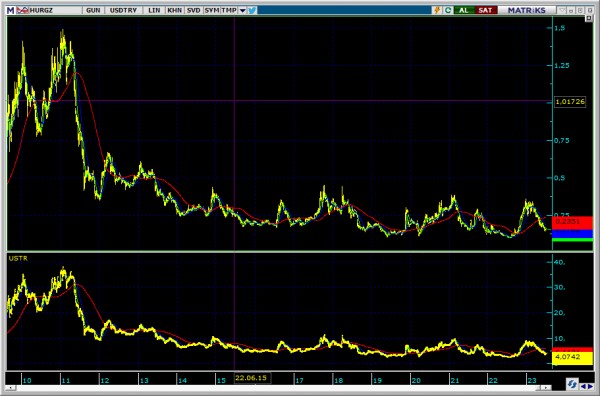Open the triangle window menu near MATRIKS

(x=562, y=10)
